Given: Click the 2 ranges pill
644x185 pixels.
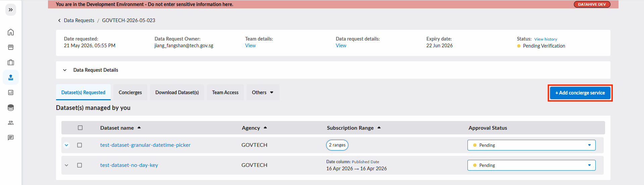Looking at the screenshot, I should coord(337,145).
